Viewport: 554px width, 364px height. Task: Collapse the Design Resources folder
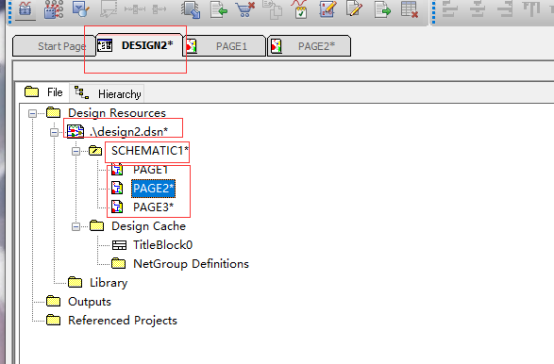pyautogui.click(x=33, y=113)
